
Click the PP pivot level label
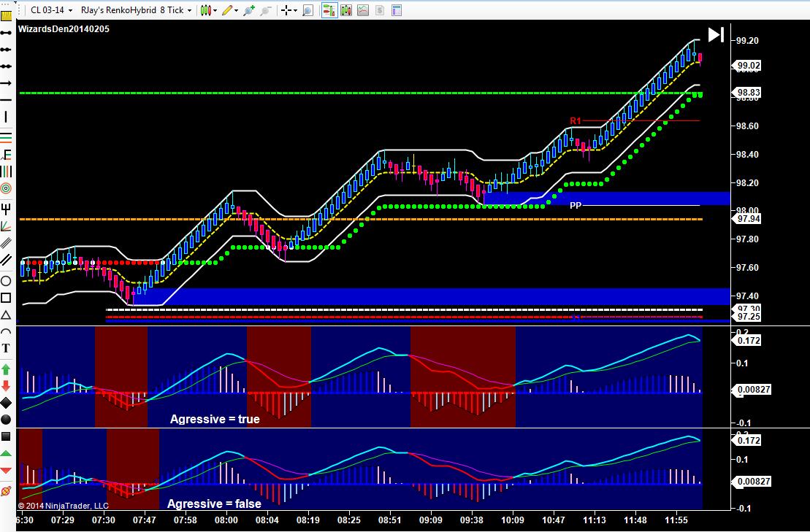tap(576, 205)
